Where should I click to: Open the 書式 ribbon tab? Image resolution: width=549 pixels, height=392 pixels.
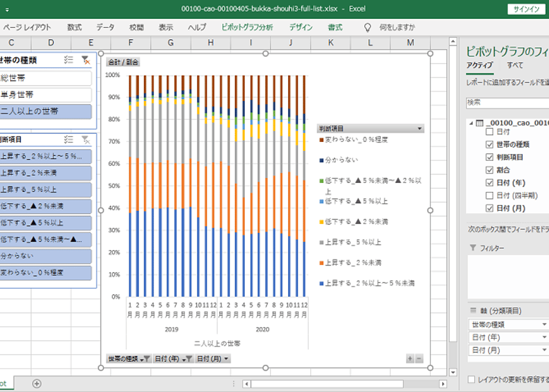(x=335, y=27)
